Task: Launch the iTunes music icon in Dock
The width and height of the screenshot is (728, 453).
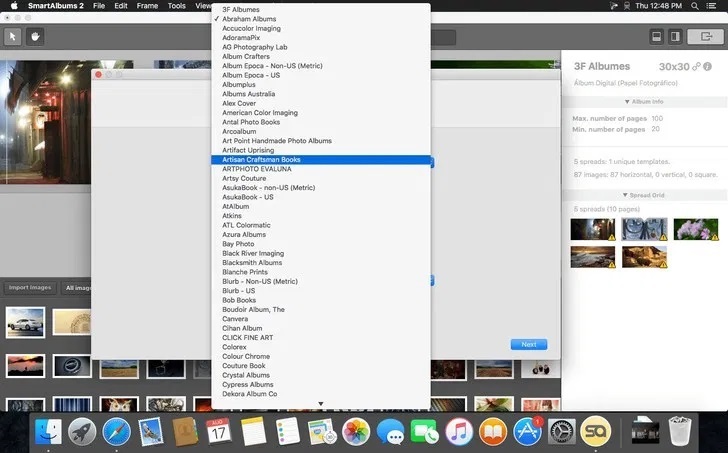Action: pyautogui.click(x=459, y=431)
